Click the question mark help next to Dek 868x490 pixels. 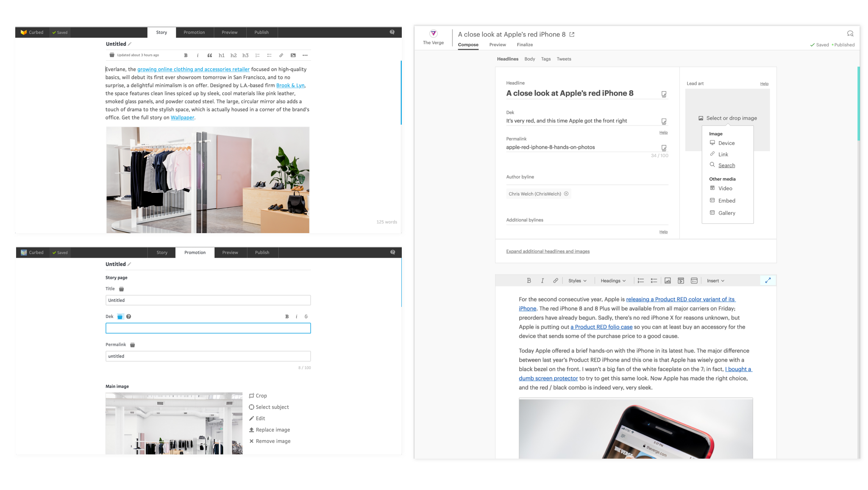click(128, 316)
